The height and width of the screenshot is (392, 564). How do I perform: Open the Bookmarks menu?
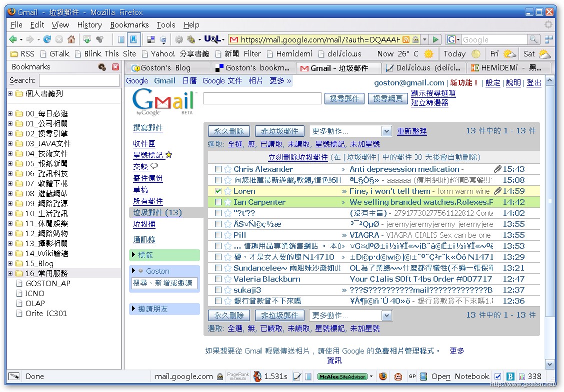point(129,25)
